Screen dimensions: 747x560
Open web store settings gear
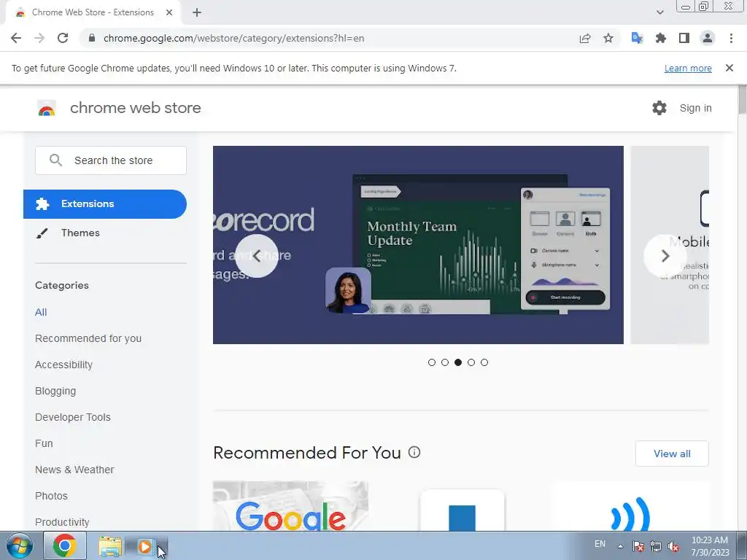pyautogui.click(x=659, y=108)
